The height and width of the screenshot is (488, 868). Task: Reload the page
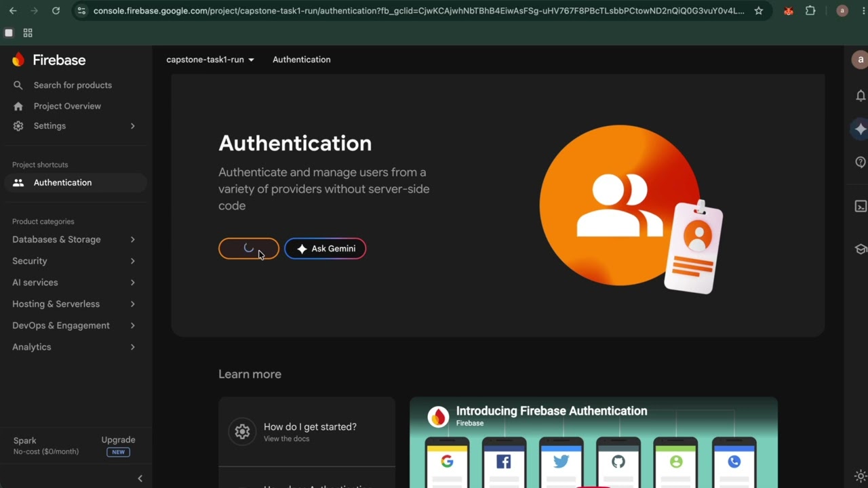click(56, 11)
